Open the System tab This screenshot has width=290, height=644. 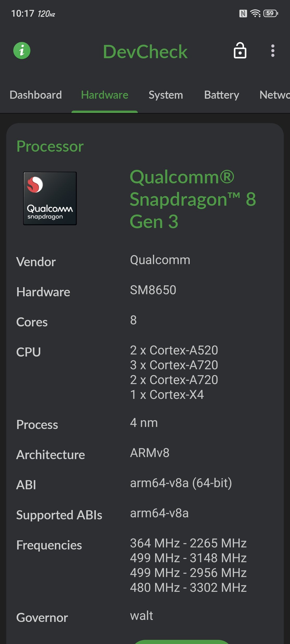[x=166, y=95]
